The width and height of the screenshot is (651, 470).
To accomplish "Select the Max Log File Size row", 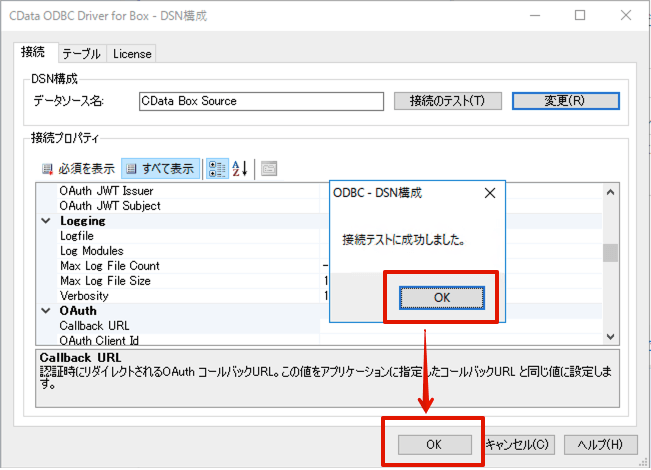I will (105, 281).
